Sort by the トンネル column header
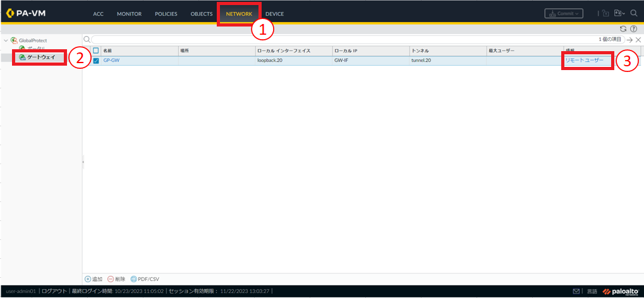The image size is (644, 298). coord(447,51)
